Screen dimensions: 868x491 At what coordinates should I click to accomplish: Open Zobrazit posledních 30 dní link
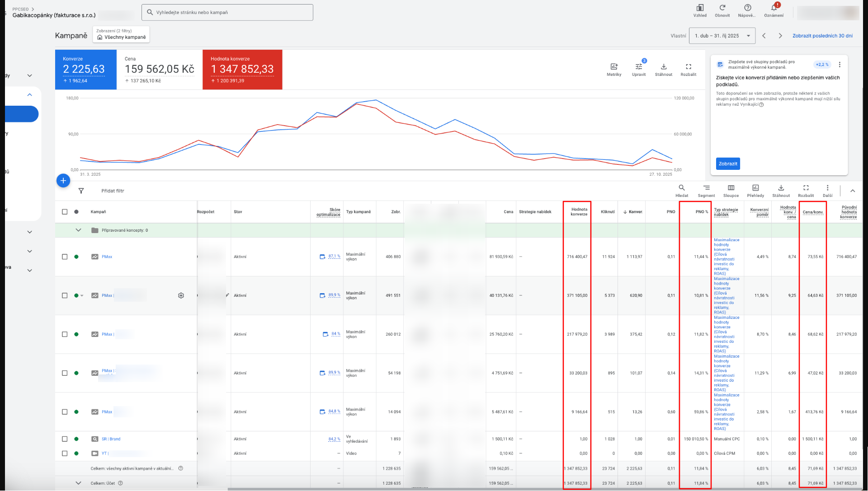(x=822, y=35)
